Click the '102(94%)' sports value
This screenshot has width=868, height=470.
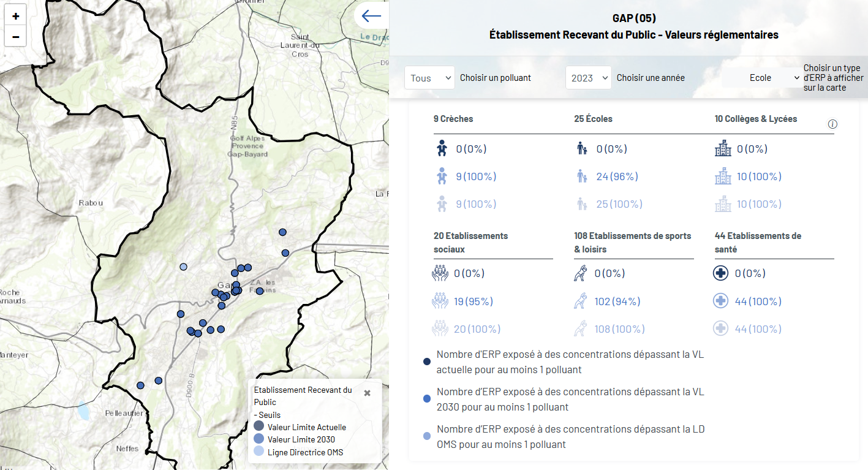coord(617,301)
